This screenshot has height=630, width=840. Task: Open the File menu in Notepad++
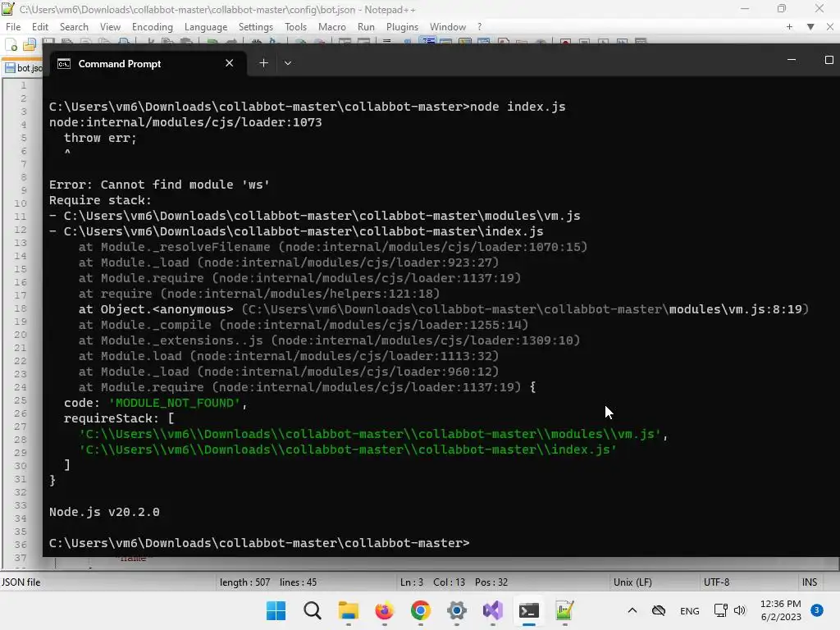pyautogui.click(x=13, y=27)
